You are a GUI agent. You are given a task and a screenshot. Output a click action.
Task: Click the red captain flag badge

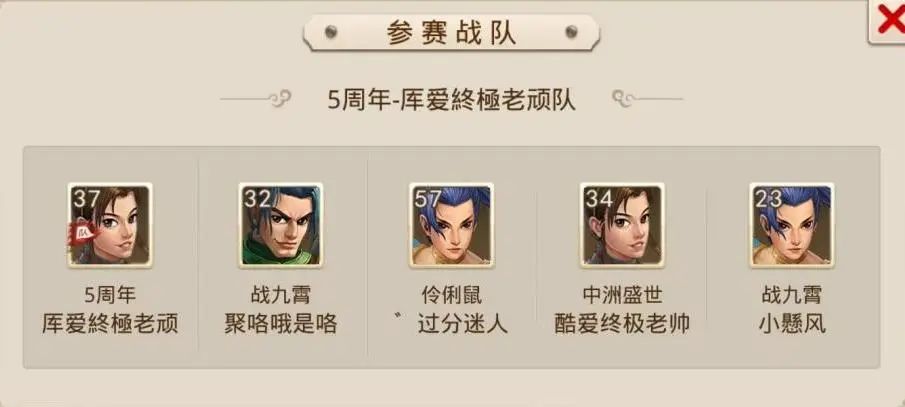tap(83, 234)
